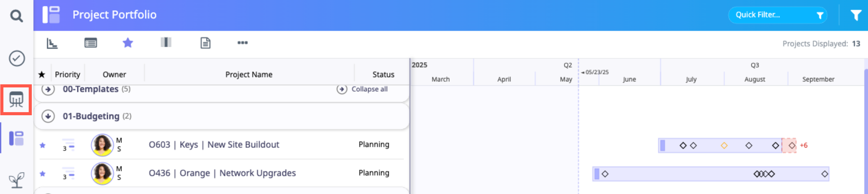Open the Quick Filter dropdown

pos(777,15)
